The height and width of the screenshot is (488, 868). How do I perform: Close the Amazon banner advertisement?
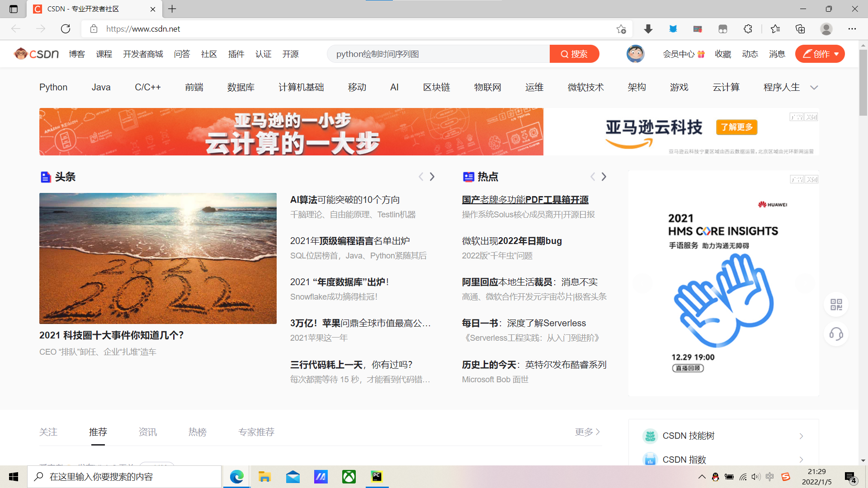[811, 117]
